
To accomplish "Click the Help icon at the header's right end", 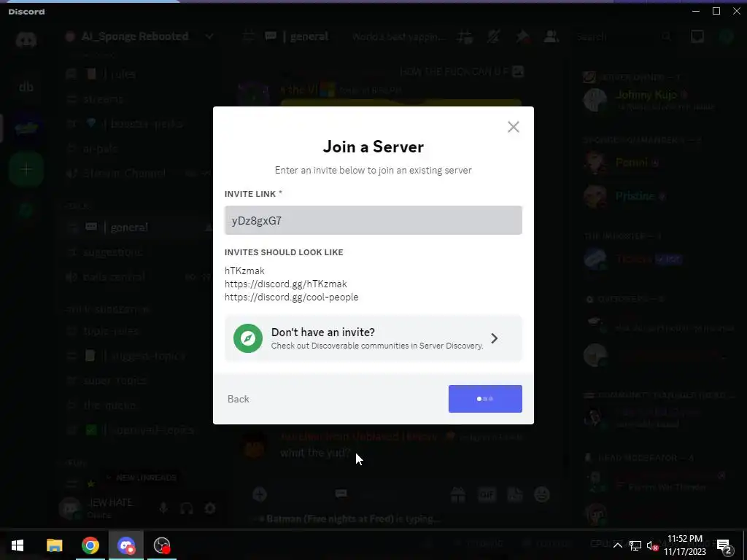I will (x=727, y=36).
